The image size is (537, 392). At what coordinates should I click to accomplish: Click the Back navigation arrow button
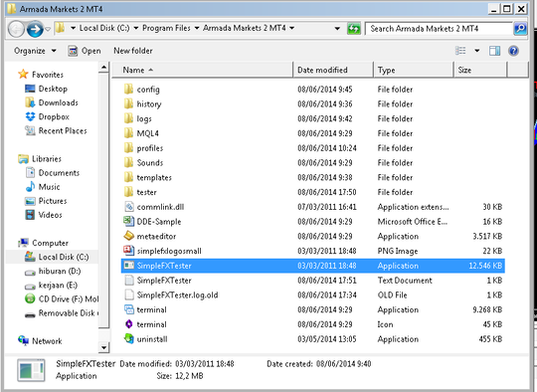tap(16, 29)
